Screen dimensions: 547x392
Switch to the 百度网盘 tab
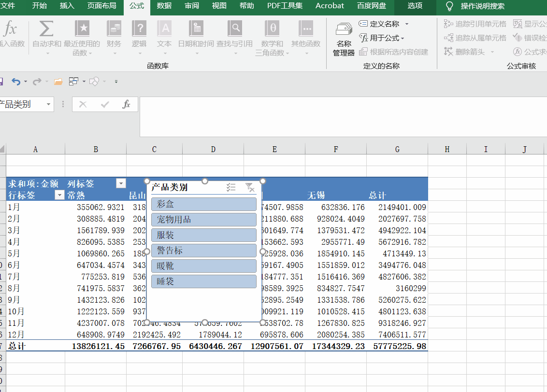372,6
